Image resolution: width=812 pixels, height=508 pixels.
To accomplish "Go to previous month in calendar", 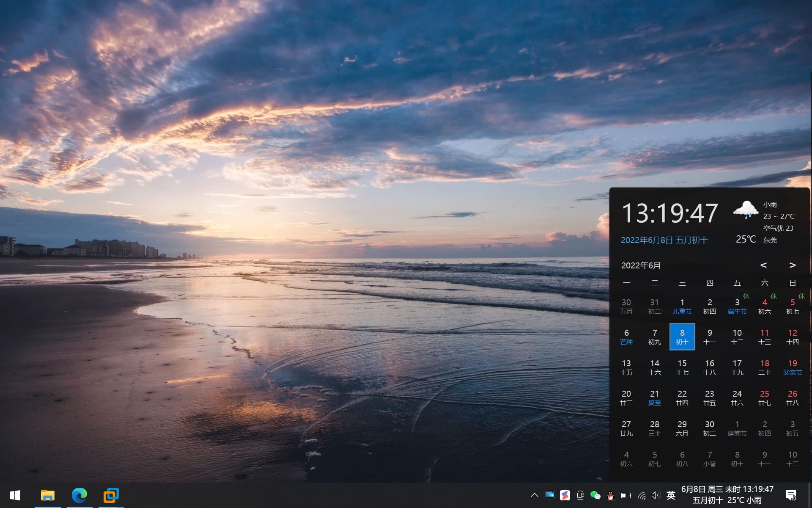I will click(x=763, y=265).
